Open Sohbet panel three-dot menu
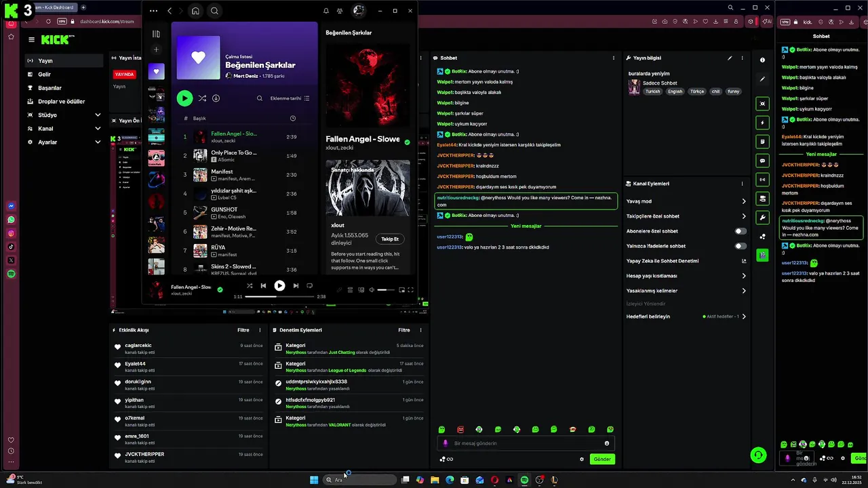Image resolution: width=868 pixels, height=488 pixels. [614, 58]
